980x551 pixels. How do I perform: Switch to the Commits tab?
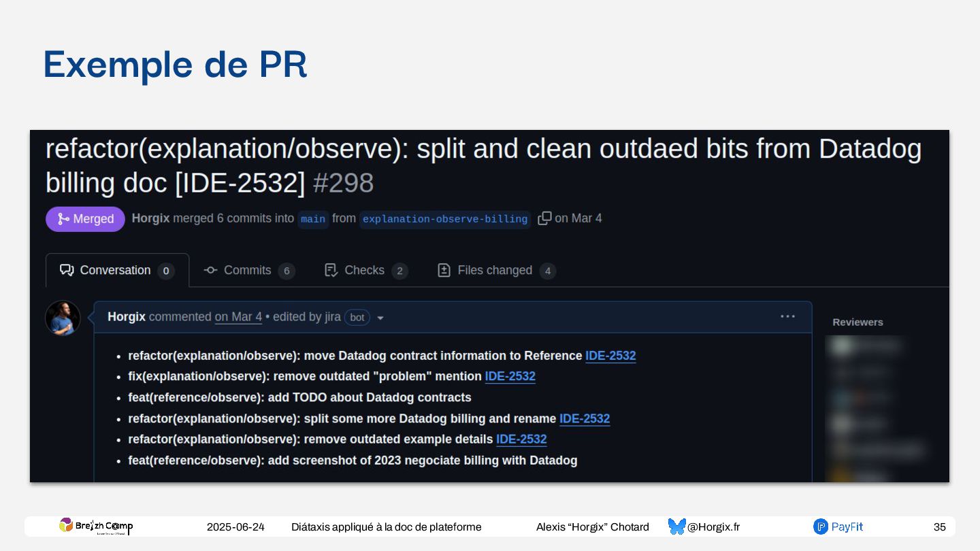click(249, 271)
